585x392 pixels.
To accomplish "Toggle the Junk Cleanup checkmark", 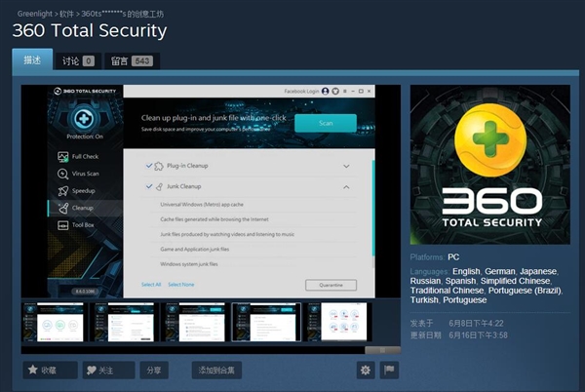I will [149, 185].
